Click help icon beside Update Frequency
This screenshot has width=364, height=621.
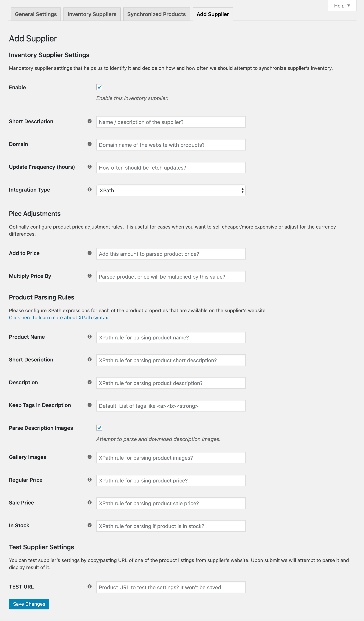89,167
